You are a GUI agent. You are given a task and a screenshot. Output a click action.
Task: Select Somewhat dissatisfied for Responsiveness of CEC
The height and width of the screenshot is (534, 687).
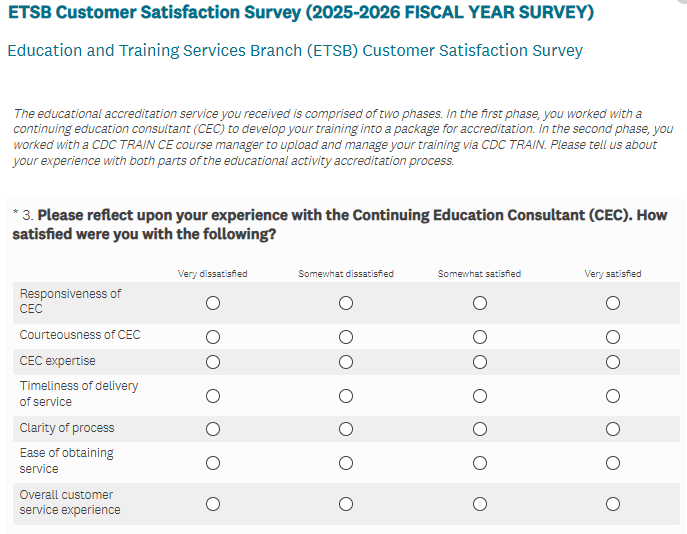(x=346, y=303)
